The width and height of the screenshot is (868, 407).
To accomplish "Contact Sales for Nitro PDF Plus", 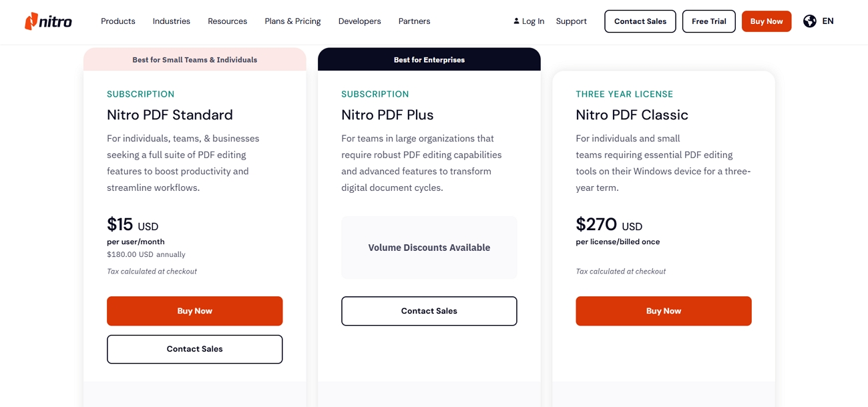I will (x=429, y=311).
